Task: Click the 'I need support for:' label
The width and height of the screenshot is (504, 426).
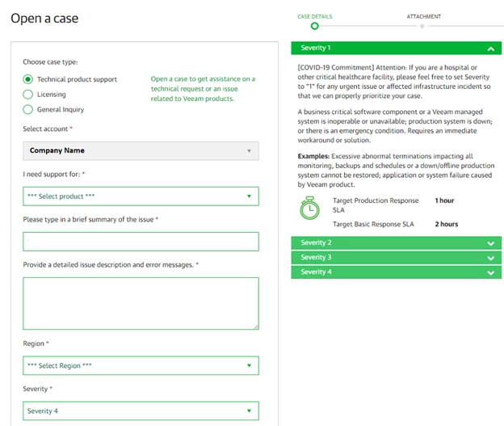Action: 52,174
